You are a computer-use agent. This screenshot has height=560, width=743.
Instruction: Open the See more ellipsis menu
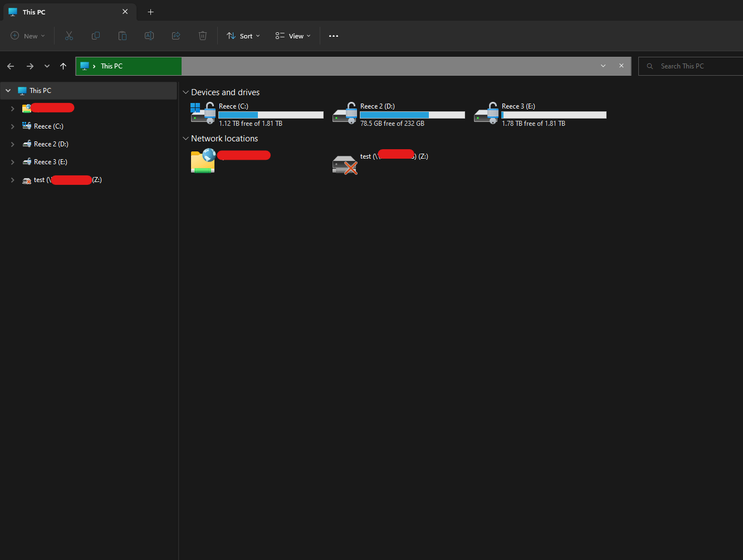(334, 36)
